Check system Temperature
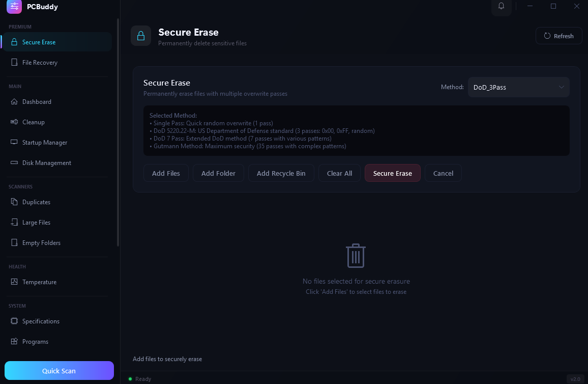The height and width of the screenshot is (384, 588). [39, 282]
